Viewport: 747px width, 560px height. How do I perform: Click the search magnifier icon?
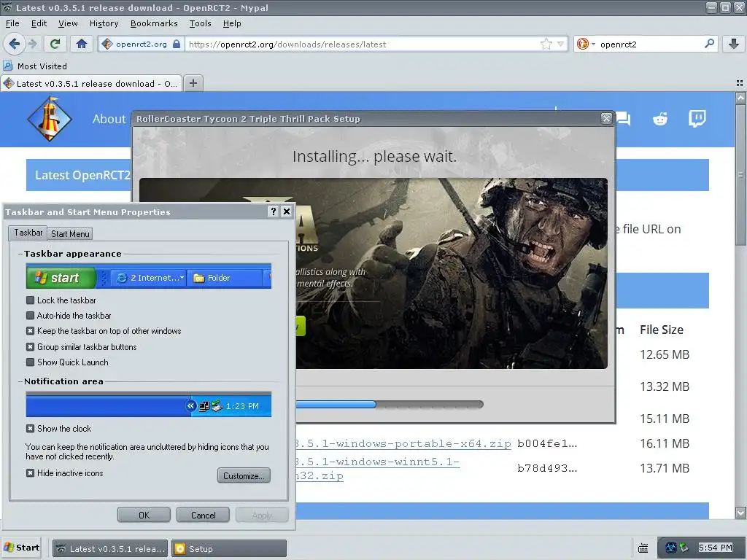tap(709, 44)
